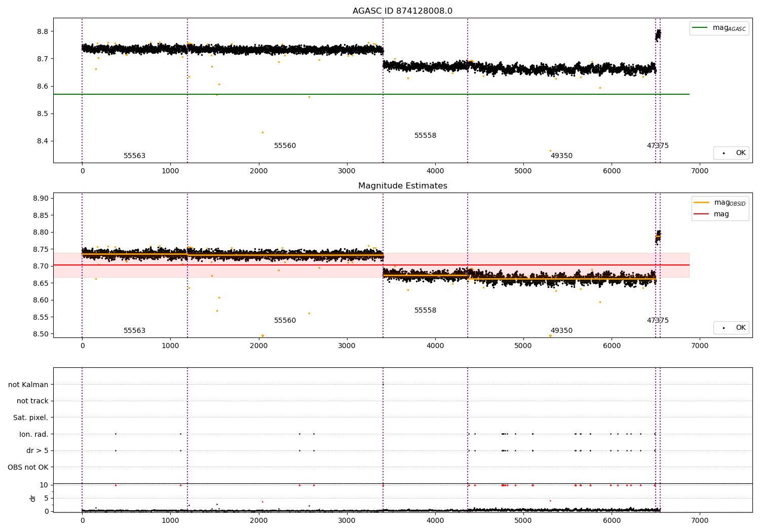The height and width of the screenshot is (532, 760).
Task: Select OBSID label 49350 in the AGASC ID plot
Action: click(x=561, y=156)
